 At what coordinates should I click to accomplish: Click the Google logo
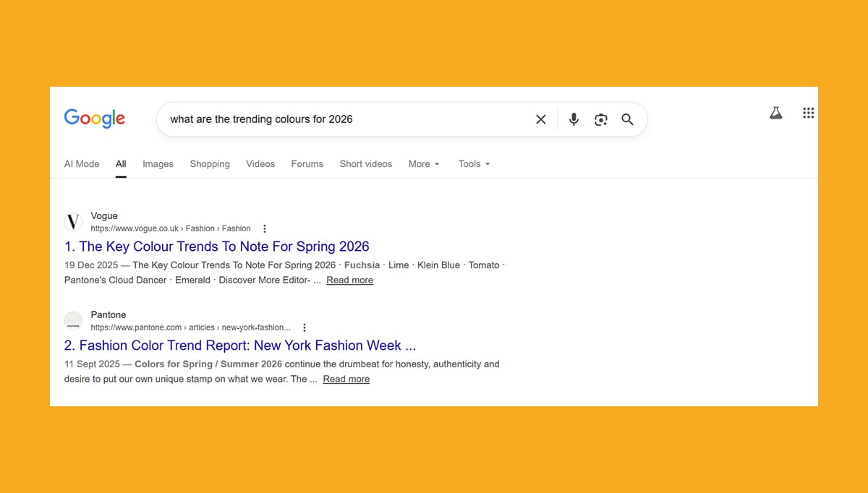pos(95,119)
